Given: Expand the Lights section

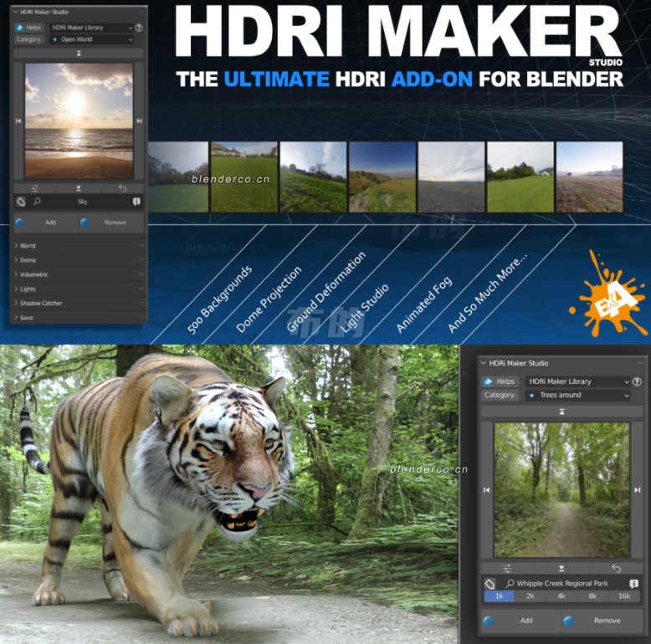Looking at the screenshot, I should tap(79, 289).
